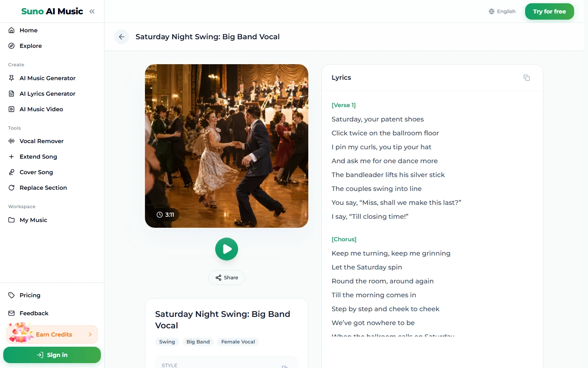Image resolution: width=588 pixels, height=368 pixels.
Task: Copy lyrics using the copy icon
Action: point(527,78)
